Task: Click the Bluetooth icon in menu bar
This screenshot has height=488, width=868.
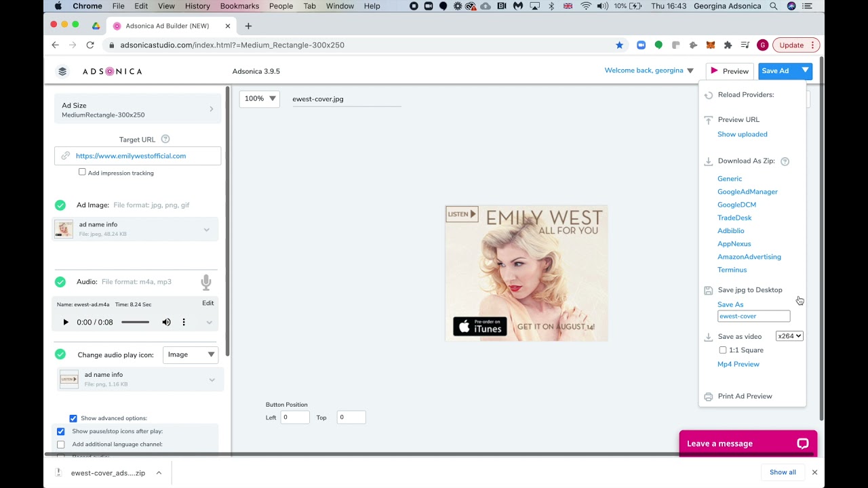Action: [x=551, y=6]
